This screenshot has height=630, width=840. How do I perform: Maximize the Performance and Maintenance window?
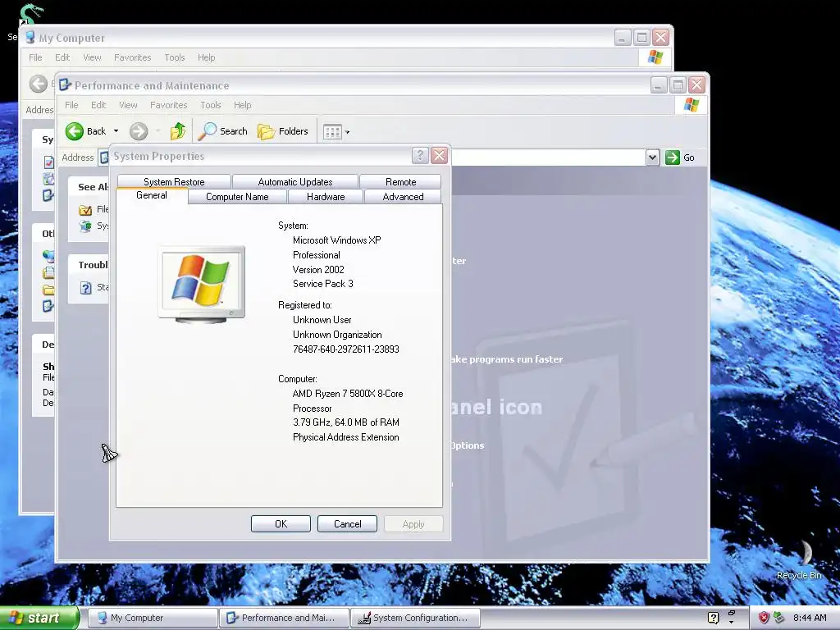click(x=678, y=84)
